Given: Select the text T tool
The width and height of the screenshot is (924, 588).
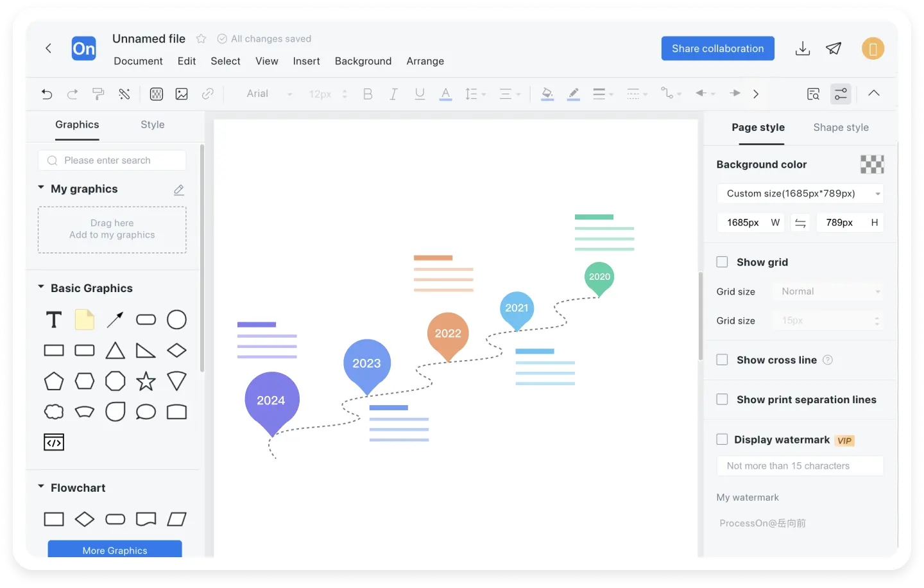Looking at the screenshot, I should (54, 320).
